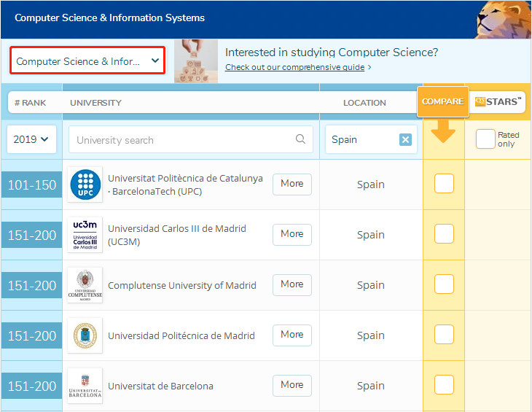Click More for Complutense University of Madrid

click(x=292, y=284)
